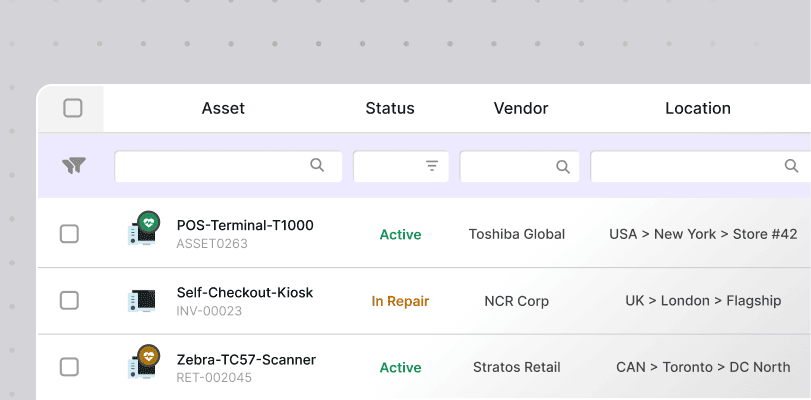
Task: Click the Toshiba Global vendor cell
Action: (517, 234)
